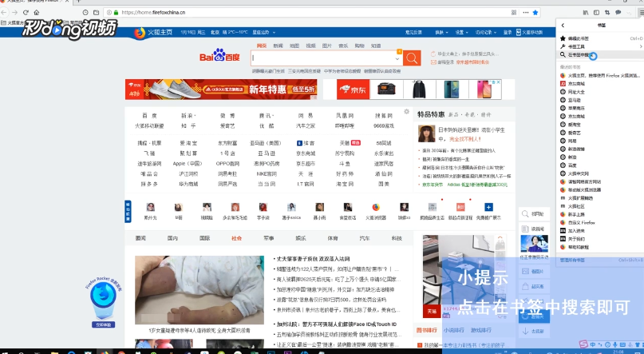644x354 pixels.
Task: Switch to the 科技 news tab
Action: (x=397, y=238)
